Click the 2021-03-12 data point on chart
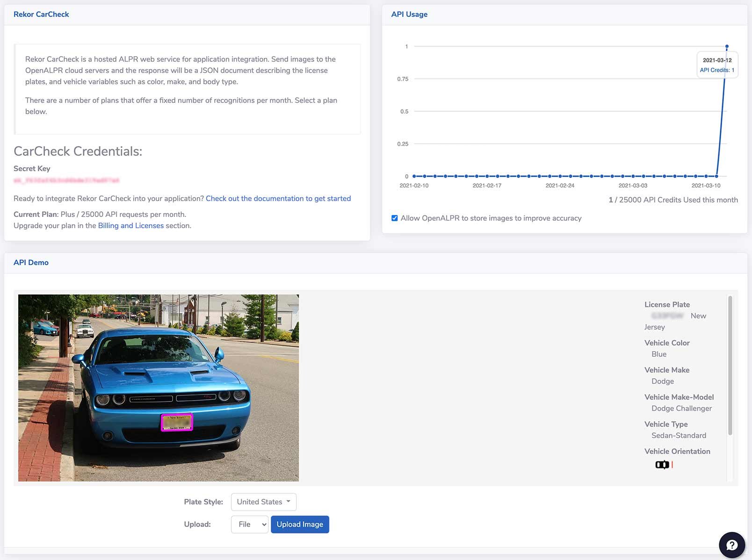Screen dimensions: 752x560 pyautogui.click(x=727, y=46)
